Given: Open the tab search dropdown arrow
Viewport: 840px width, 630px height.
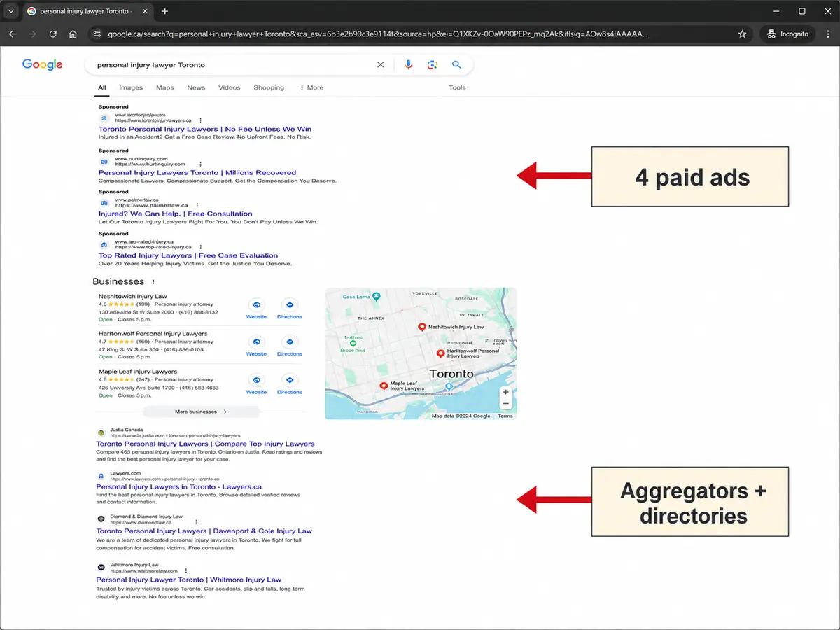Looking at the screenshot, I should tap(10, 11).
